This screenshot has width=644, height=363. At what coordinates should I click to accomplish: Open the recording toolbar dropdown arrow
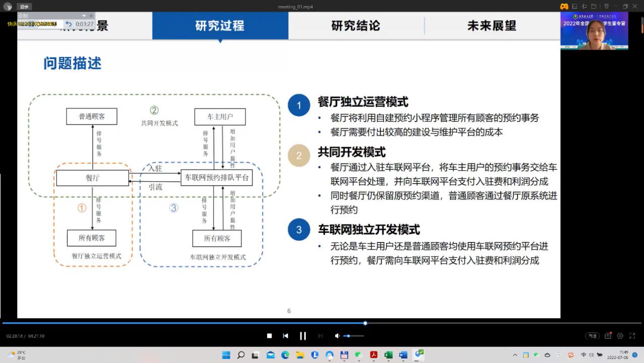tap(84, 16)
